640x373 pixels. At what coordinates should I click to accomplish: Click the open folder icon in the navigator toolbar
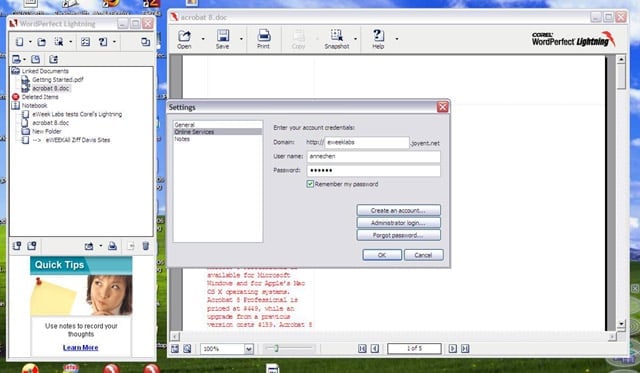pos(42,42)
